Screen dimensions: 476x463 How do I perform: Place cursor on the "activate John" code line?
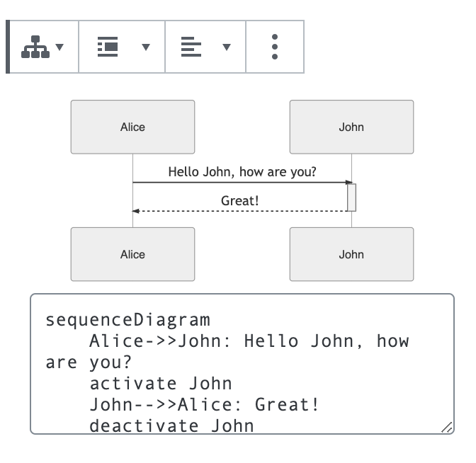161,384
